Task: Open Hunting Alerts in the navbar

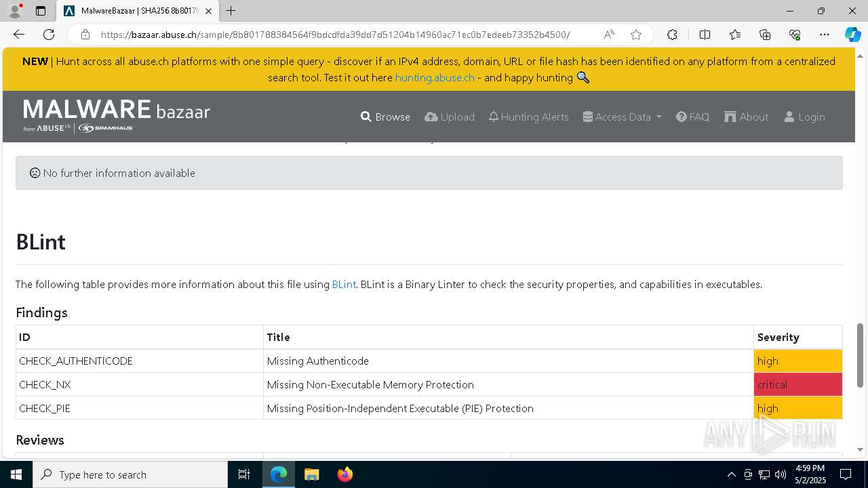Action: pyautogui.click(x=529, y=117)
